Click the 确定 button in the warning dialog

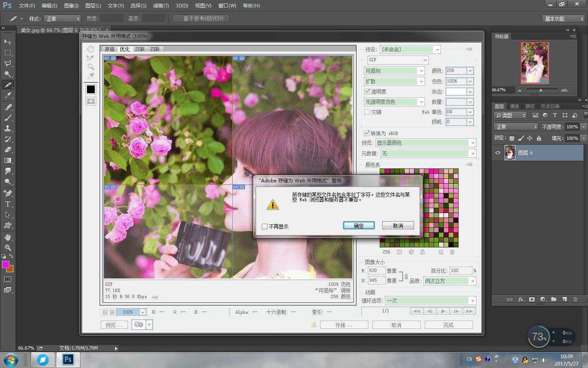tap(359, 225)
